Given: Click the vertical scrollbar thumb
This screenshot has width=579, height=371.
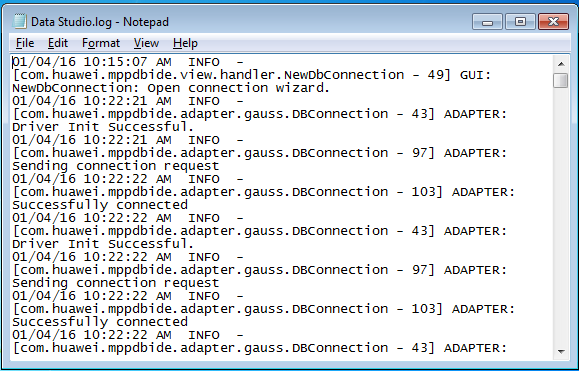Looking at the screenshot, I should click(561, 80).
